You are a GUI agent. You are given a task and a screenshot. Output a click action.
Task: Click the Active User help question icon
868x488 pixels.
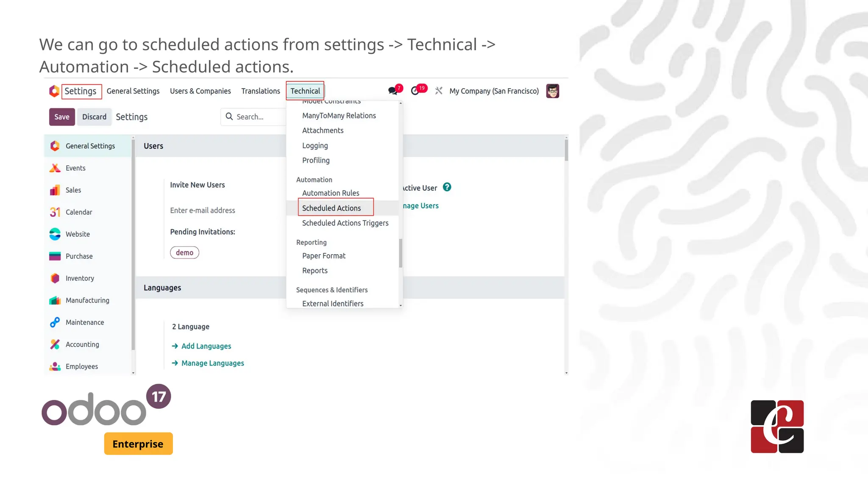pos(447,187)
